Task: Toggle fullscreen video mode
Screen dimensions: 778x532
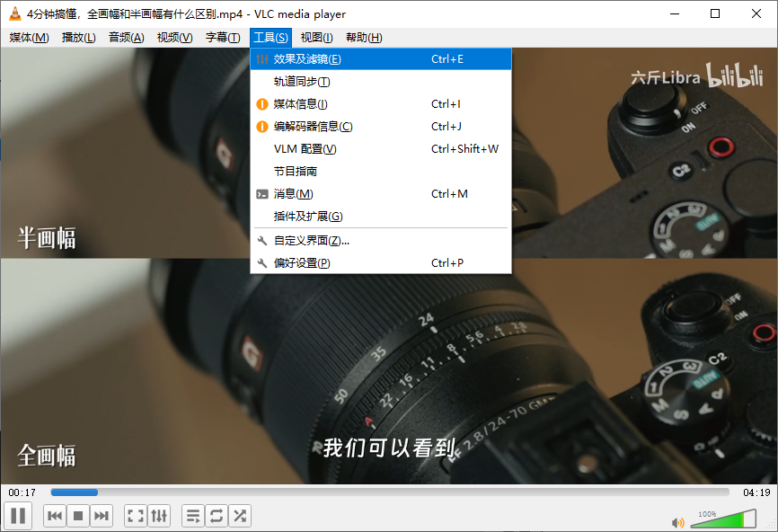Action: [x=136, y=516]
